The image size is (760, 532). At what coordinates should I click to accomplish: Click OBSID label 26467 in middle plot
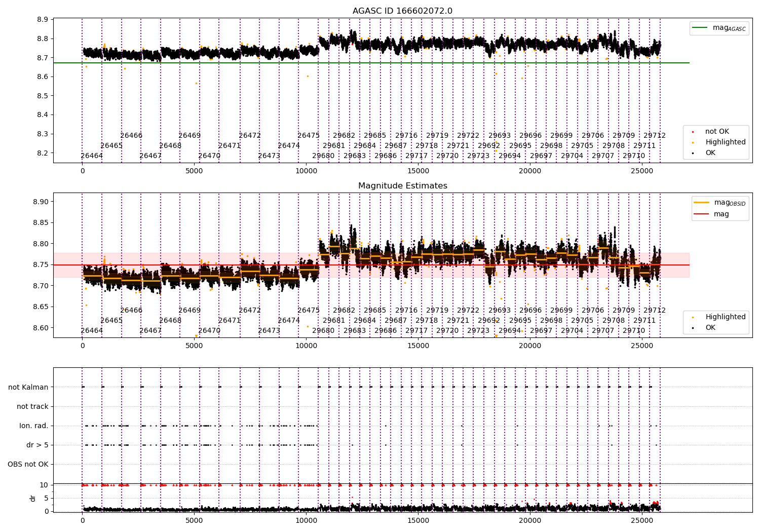150,331
